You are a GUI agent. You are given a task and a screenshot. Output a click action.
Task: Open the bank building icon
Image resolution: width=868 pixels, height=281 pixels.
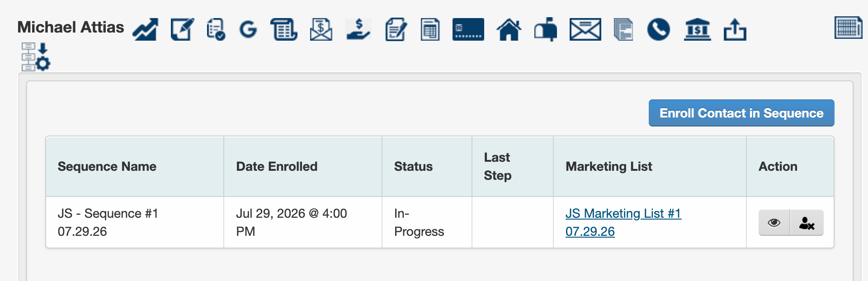pos(698,29)
